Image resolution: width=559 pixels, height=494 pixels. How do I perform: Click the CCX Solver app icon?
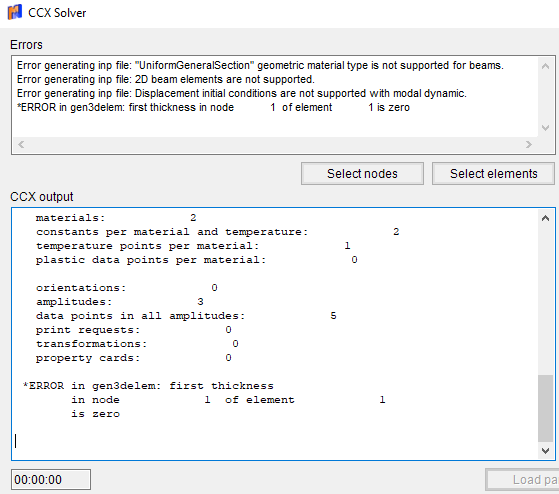(x=15, y=12)
